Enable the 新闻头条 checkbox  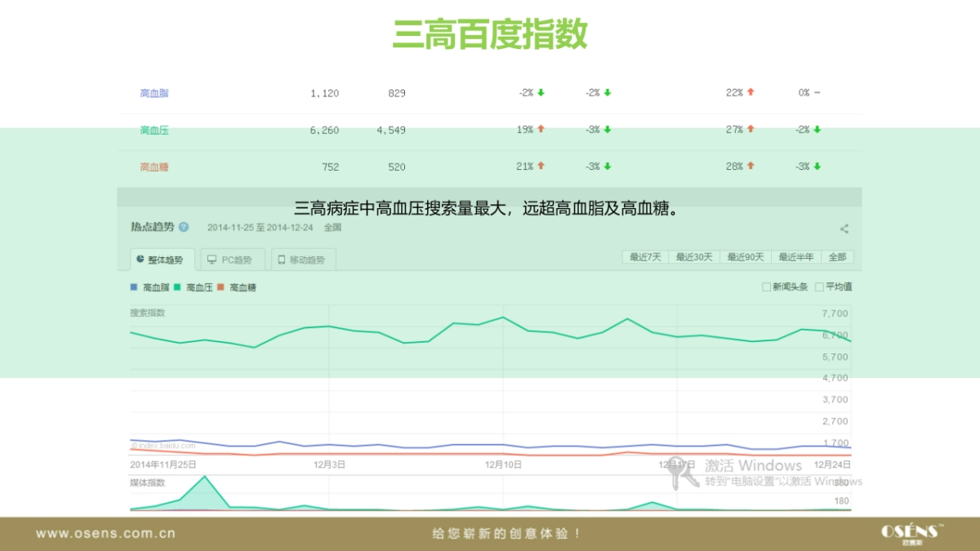pyautogui.click(x=767, y=287)
